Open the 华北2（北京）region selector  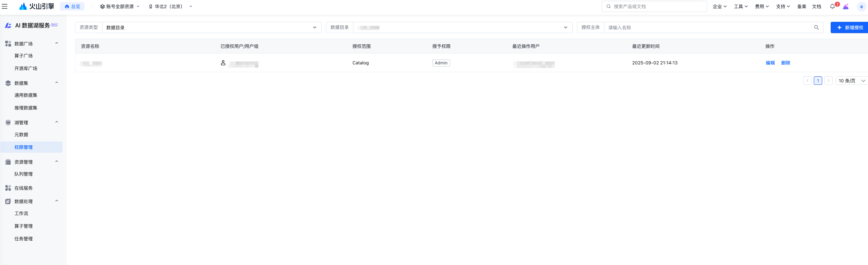click(x=170, y=6)
